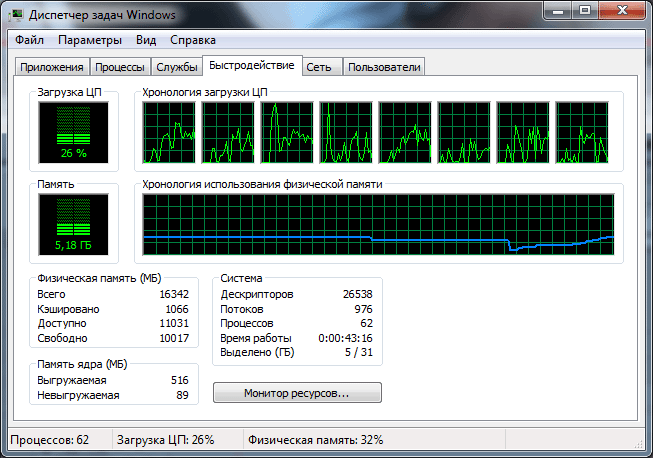The height and width of the screenshot is (458, 653).
Task: Click the Выгружаемая value 516
Action: [180, 380]
